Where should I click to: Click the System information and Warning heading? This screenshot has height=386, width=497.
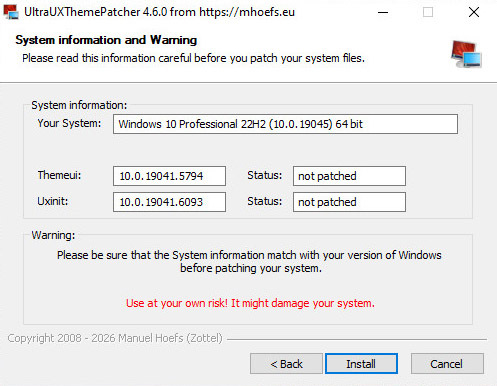[x=106, y=40]
